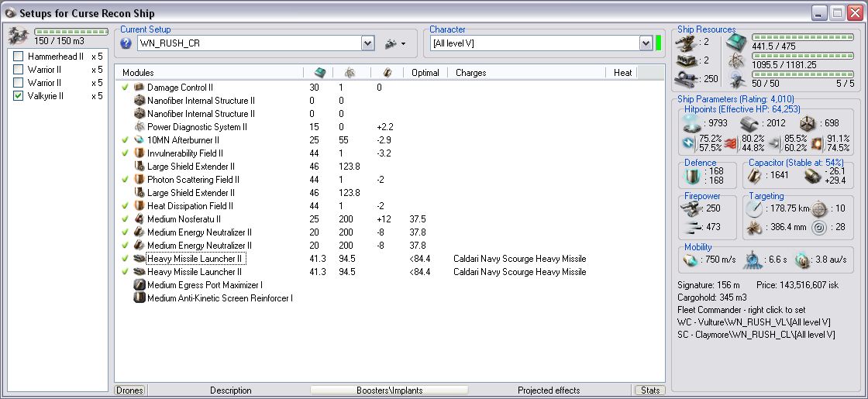Select the Medium Anti-Kinetic Screen Reinforcer I row
This screenshot has width=868, height=399.
[x=389, y=298]
